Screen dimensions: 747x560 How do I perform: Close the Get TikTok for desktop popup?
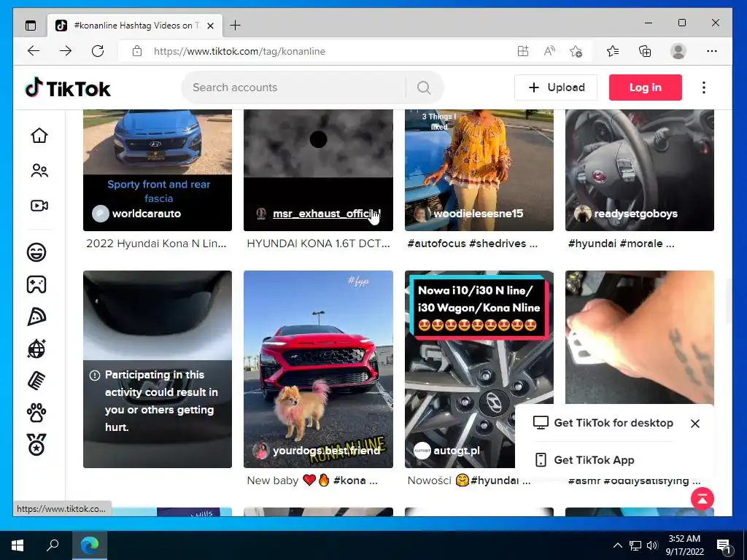(x=695, y=424)
